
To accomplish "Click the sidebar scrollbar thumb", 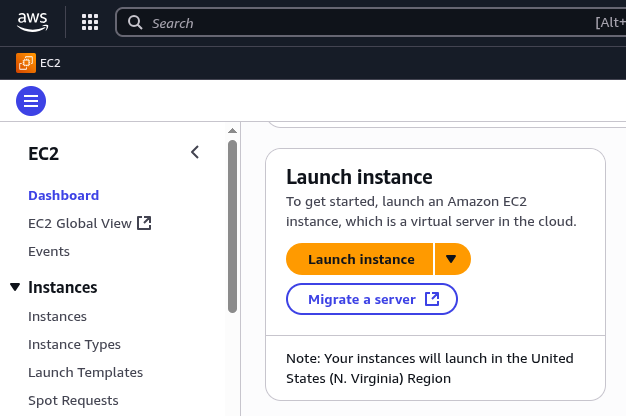I will tap(232, 226).
